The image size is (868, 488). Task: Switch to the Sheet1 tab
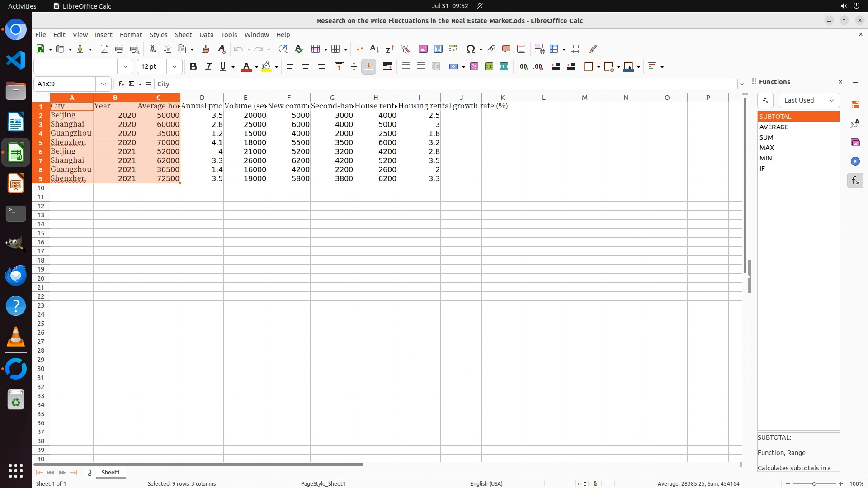(110, 473)
